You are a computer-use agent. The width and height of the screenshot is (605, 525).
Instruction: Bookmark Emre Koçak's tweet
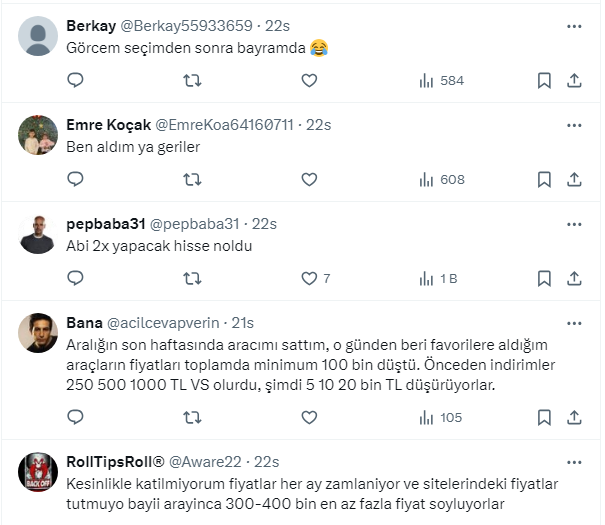(543, 179)
